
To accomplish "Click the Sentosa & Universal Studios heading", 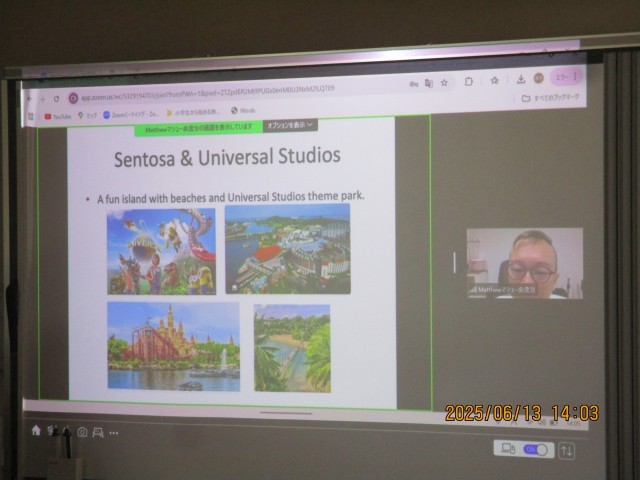I will click(227, 157).
